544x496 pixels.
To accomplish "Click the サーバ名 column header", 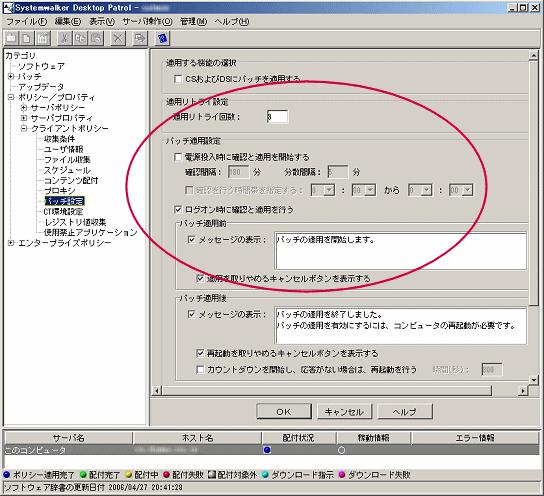I will [x=68, y=438].
